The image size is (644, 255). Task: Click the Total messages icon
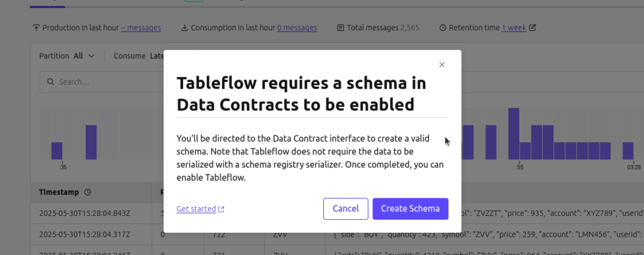pos(340,28)
